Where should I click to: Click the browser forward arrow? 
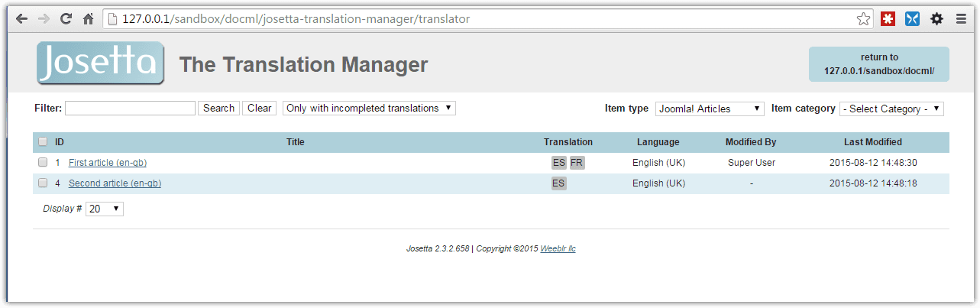[x=44, y=18]
